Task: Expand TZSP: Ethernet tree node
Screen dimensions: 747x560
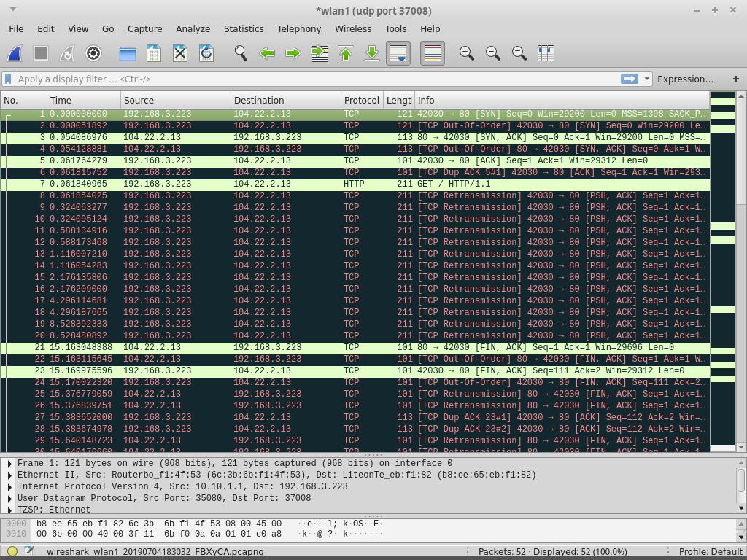Action: coord(9,510)
